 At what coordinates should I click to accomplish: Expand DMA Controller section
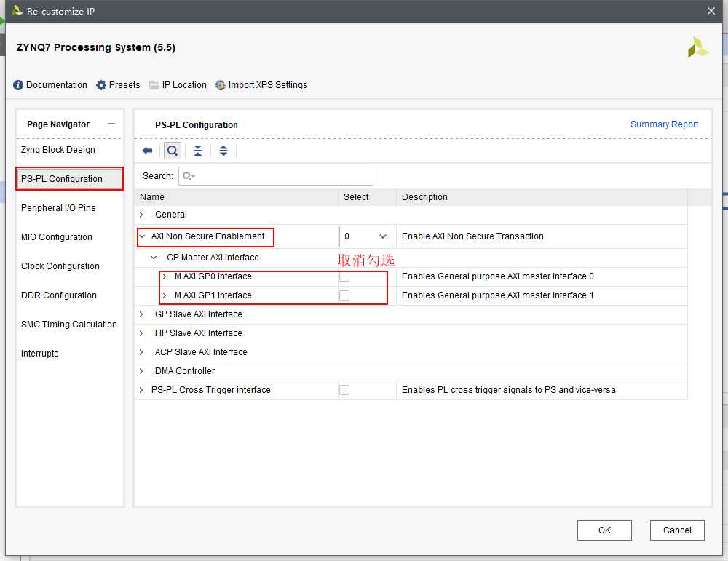click(x=142, y=371)
